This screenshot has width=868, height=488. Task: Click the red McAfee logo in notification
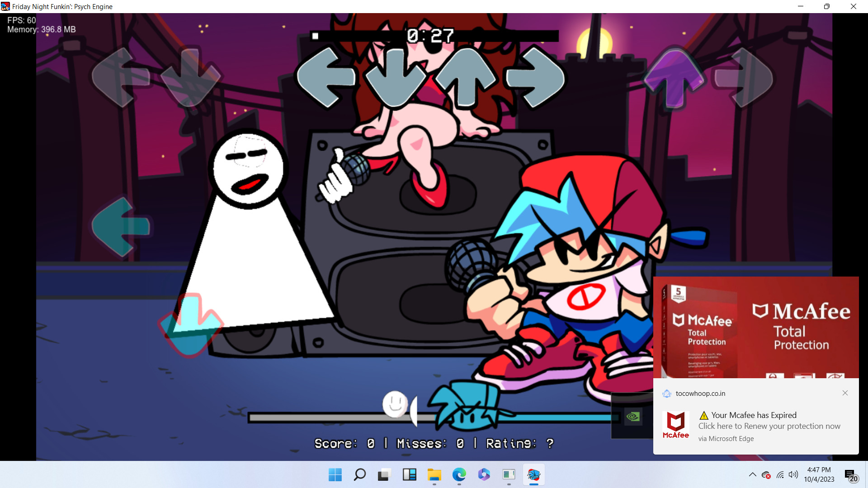675,425
